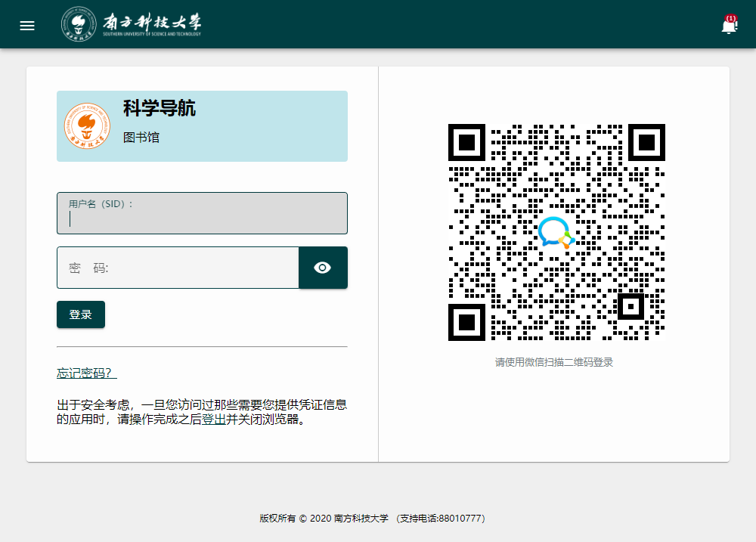Click the 科学导航 service heading
Viewport: 756px width, 542px height.
(x=160, y=108)
